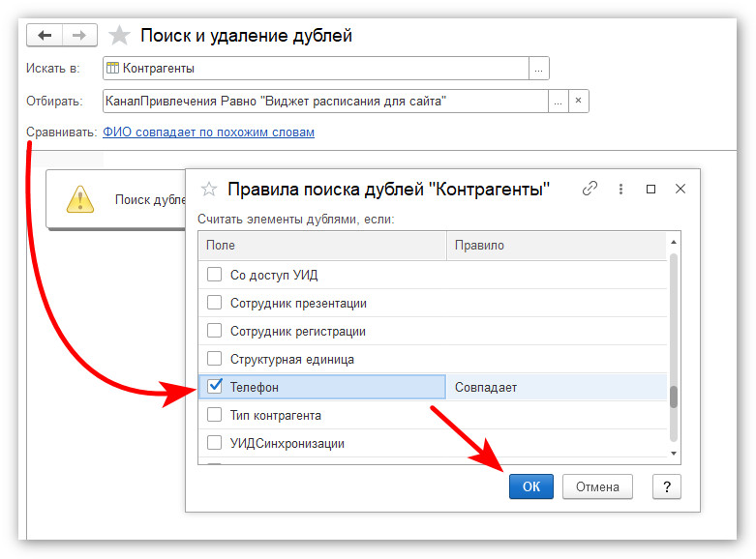Click the OK button
The image size is (756, 559).
click(531, 486)
